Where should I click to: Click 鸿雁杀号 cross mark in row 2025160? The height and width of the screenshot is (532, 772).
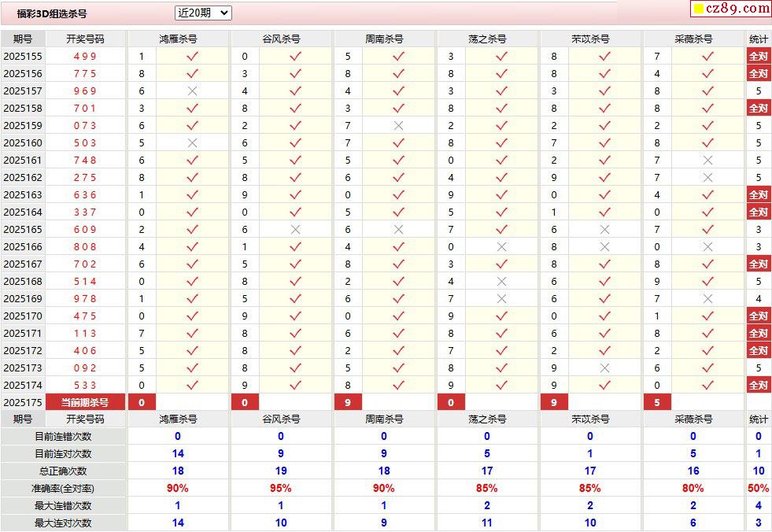[x=193, y=143]
